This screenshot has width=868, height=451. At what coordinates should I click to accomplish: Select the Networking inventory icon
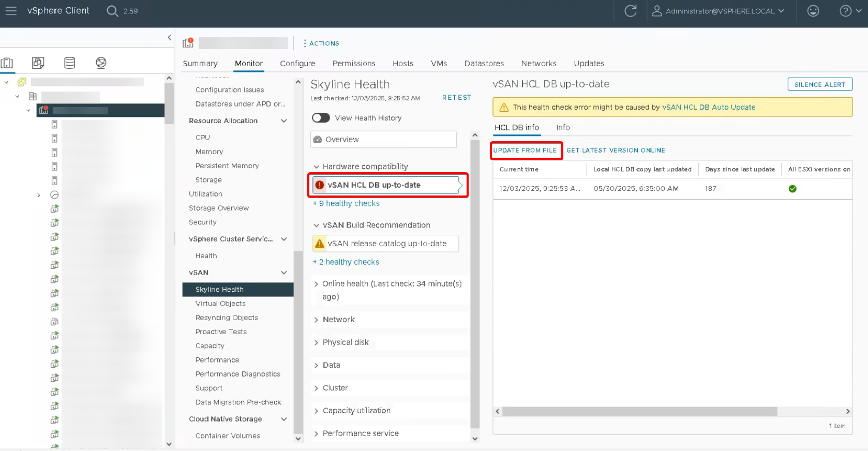pyautogui.click(x=101, y=63)
